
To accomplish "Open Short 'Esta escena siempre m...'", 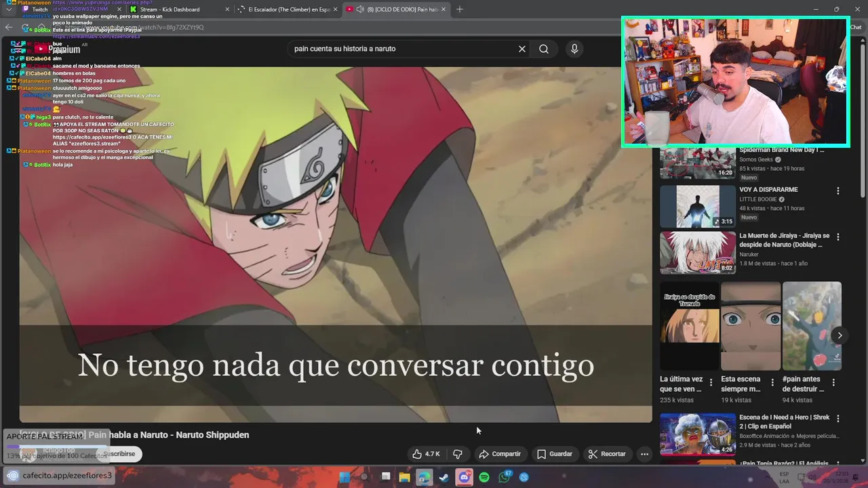I will (x=751, y=326).
